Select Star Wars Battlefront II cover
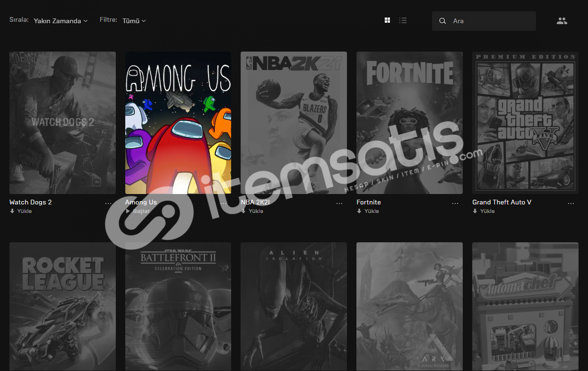The image size is (588, 371). point(178,307)
